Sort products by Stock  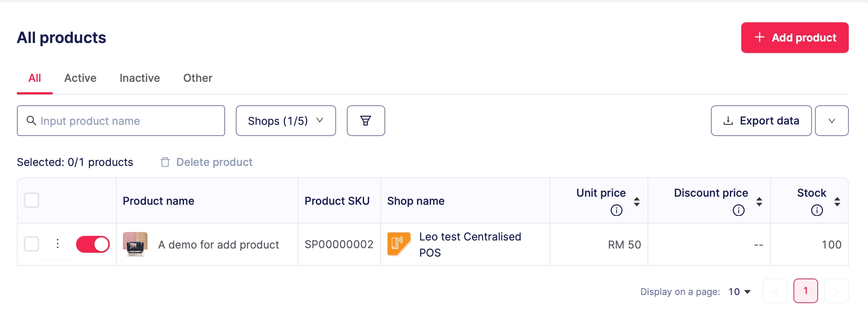pyautogui.click(x=837, y=201)
